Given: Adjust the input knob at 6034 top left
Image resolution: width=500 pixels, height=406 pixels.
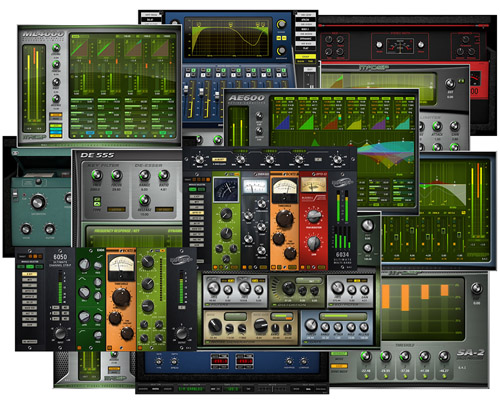Looking at the screenshot, I should pos(199,159).
